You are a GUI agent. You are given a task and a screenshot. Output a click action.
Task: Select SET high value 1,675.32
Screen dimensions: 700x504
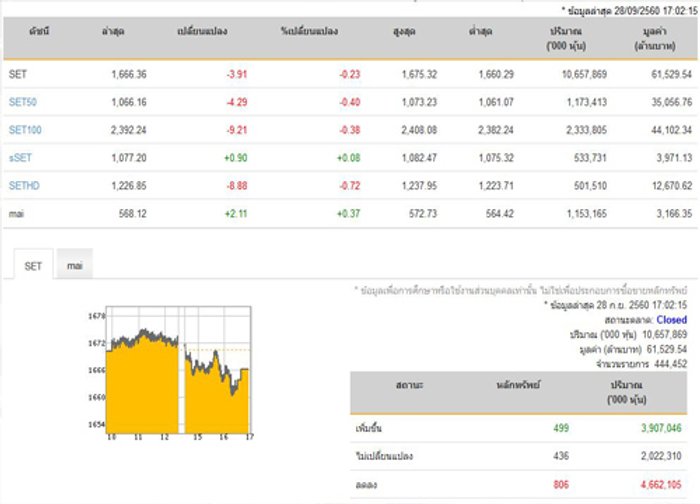(x=419, y=74)
